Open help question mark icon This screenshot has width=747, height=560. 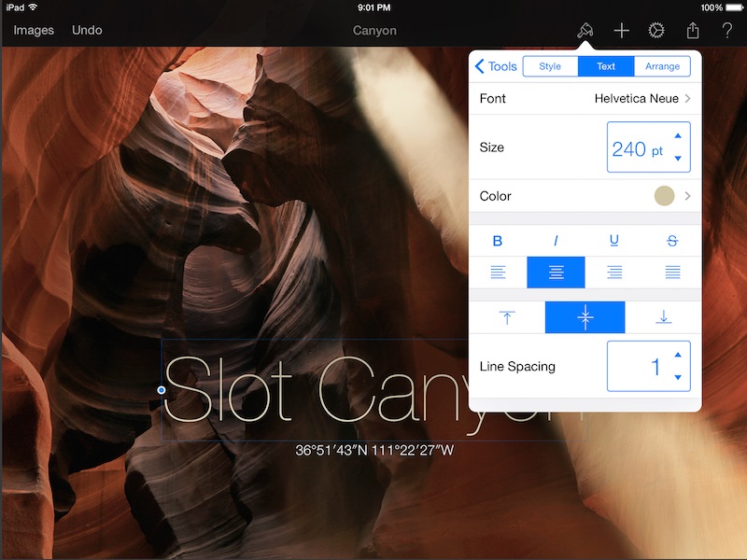[x=727, y=31]
